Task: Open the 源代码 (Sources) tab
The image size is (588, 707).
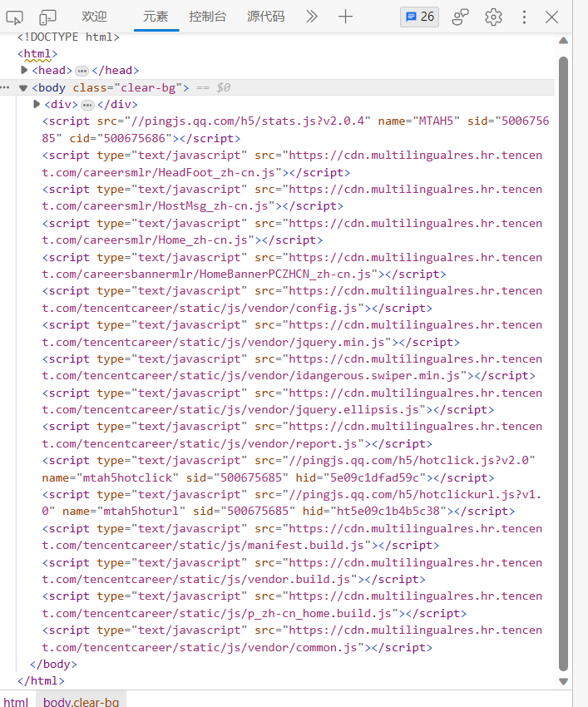Action: coord(265,17)
